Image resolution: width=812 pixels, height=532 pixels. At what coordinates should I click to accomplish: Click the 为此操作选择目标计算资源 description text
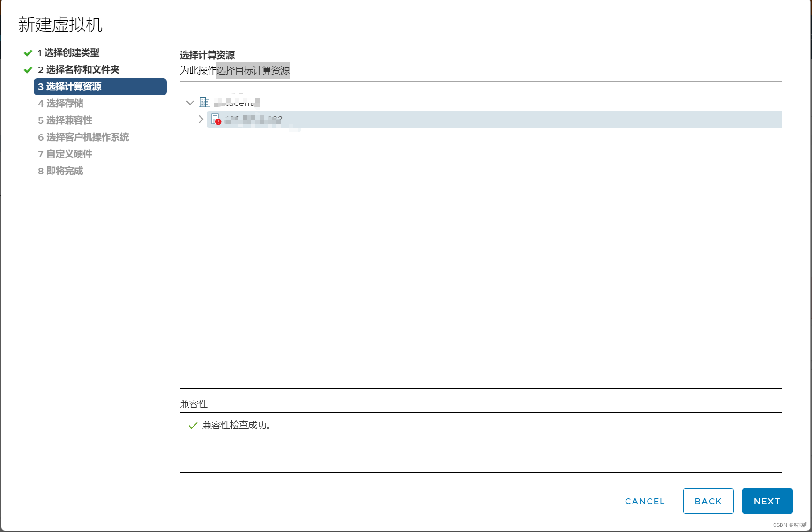point(235,70)
